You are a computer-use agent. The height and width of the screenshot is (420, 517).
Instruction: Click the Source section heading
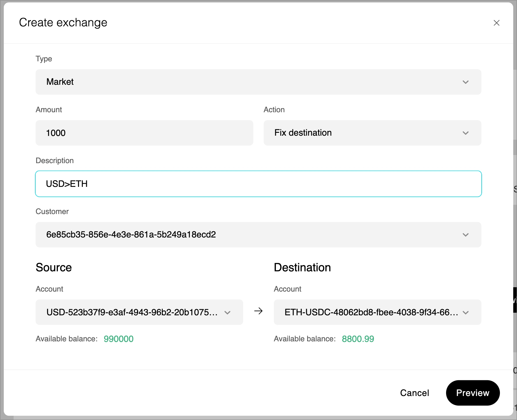(x=54, y=267)
